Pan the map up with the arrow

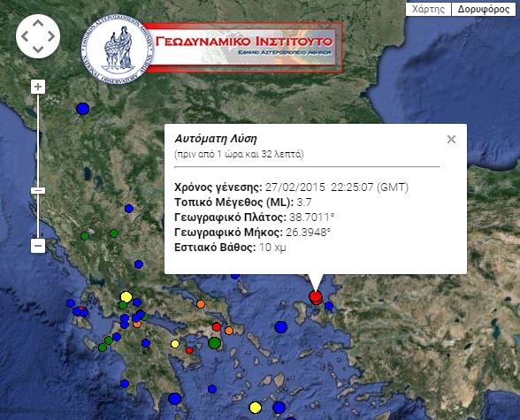[38, 23]
